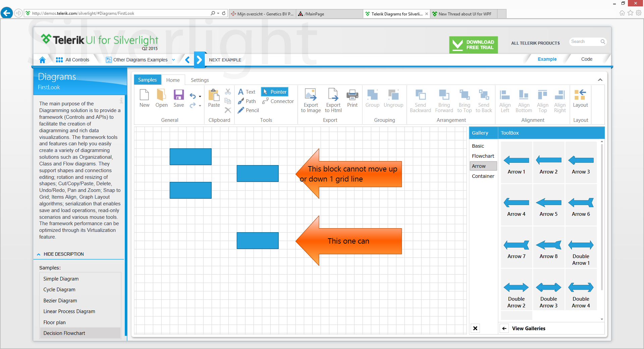This screenshot has width=644, height=349.
Task: Open the Settings ribbon tab
Action: coord(200,80)
